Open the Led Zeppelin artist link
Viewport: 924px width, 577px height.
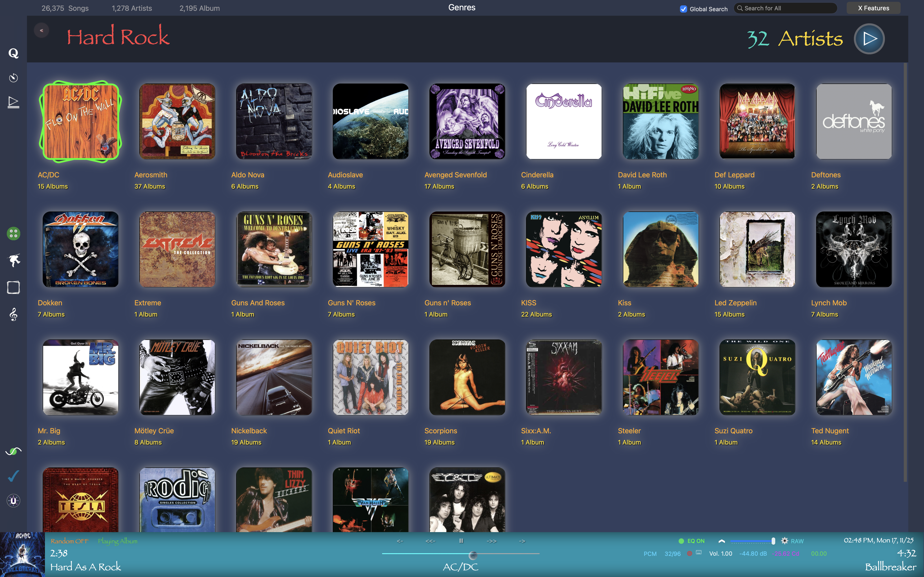(x=735, y=303)
